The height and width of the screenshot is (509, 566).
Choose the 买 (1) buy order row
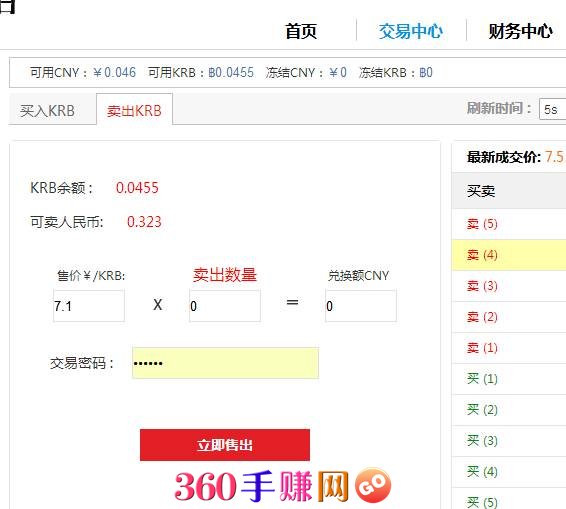click(x=509, y=379)
